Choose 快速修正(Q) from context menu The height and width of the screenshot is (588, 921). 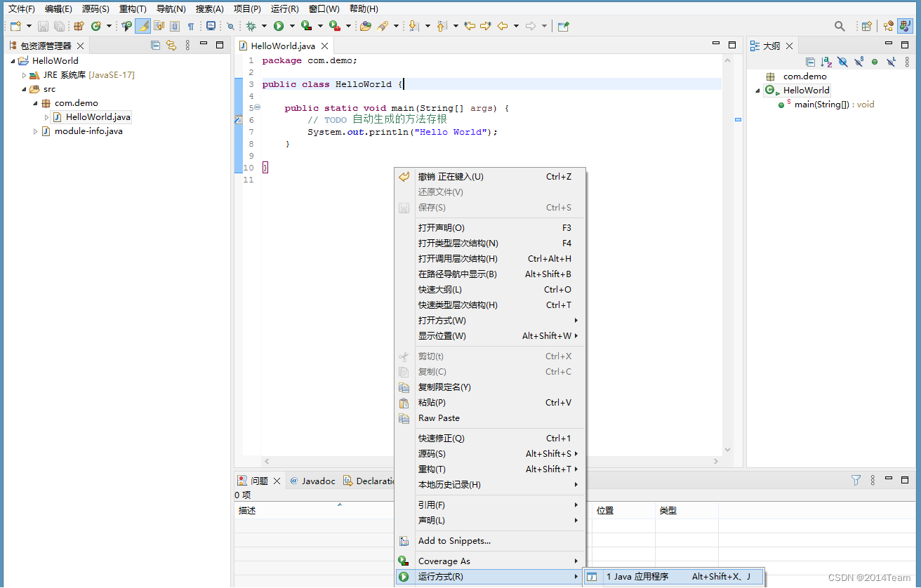[x=441, y=439]
